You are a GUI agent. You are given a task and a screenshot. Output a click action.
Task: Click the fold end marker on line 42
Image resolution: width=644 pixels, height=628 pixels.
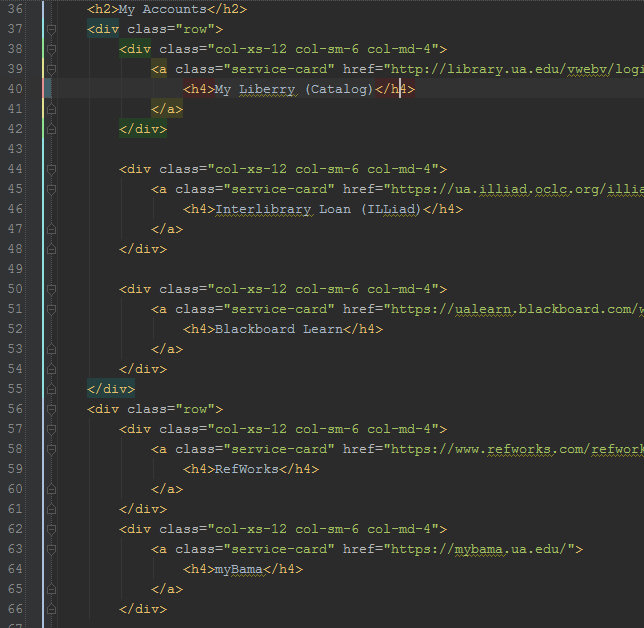tap(51, 129)
